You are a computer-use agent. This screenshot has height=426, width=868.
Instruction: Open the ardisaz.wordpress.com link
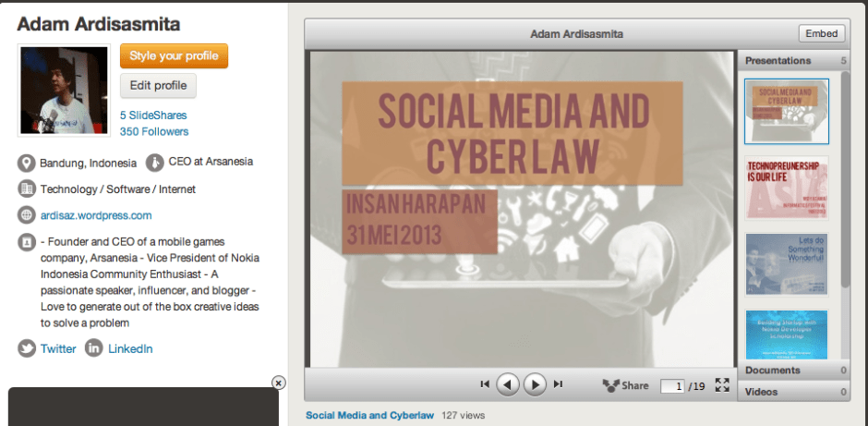96,215
